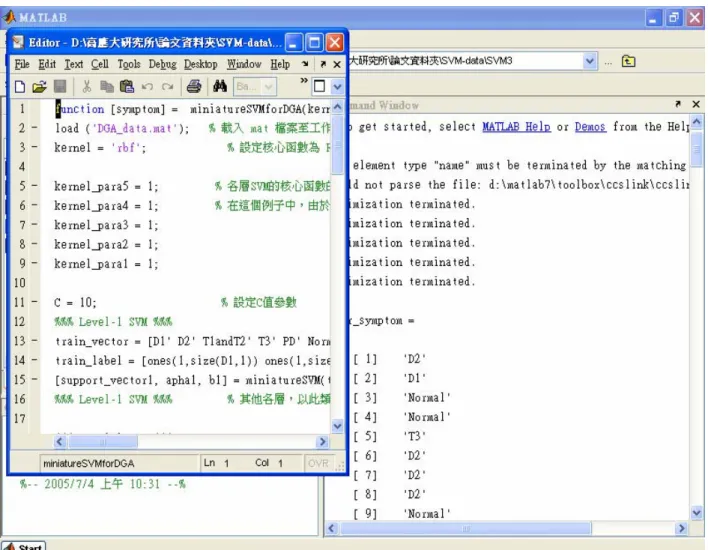Open the Text menu
The height and width of the screenshot is (550, 708).
[x=74, y=65]
